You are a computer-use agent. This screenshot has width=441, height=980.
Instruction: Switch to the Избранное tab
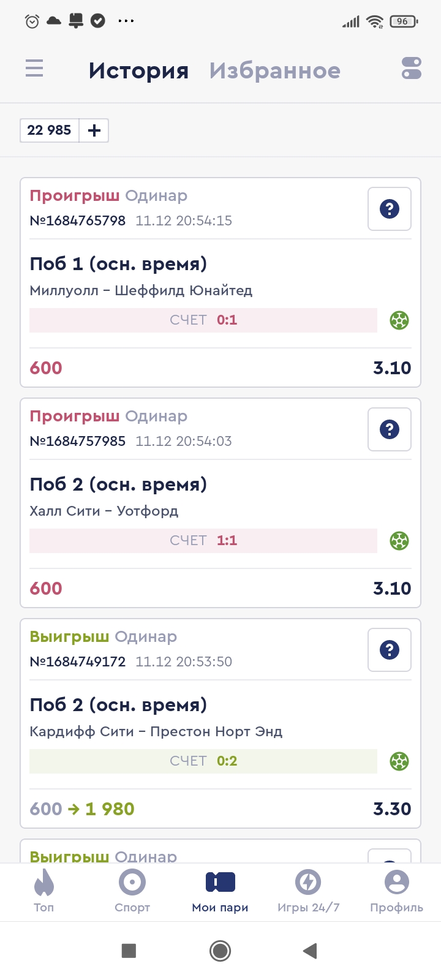[x=274, y=71]
